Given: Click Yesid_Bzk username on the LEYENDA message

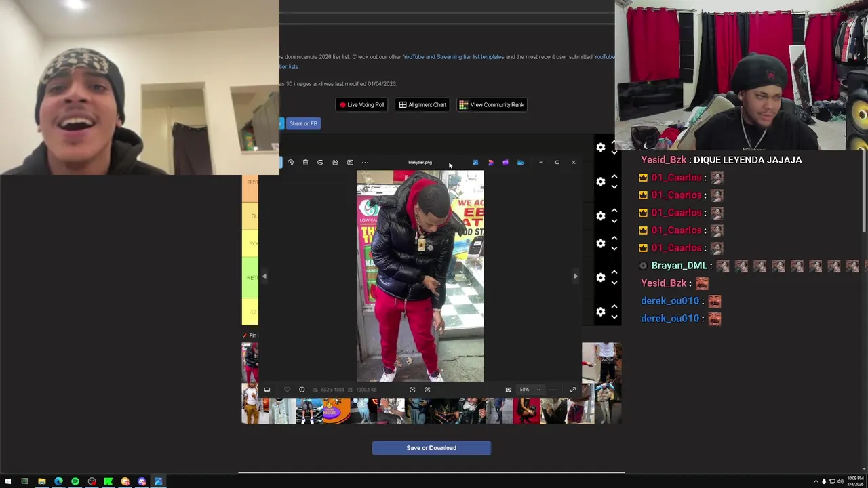Looking at the screenshot, I should pos(664,160).
